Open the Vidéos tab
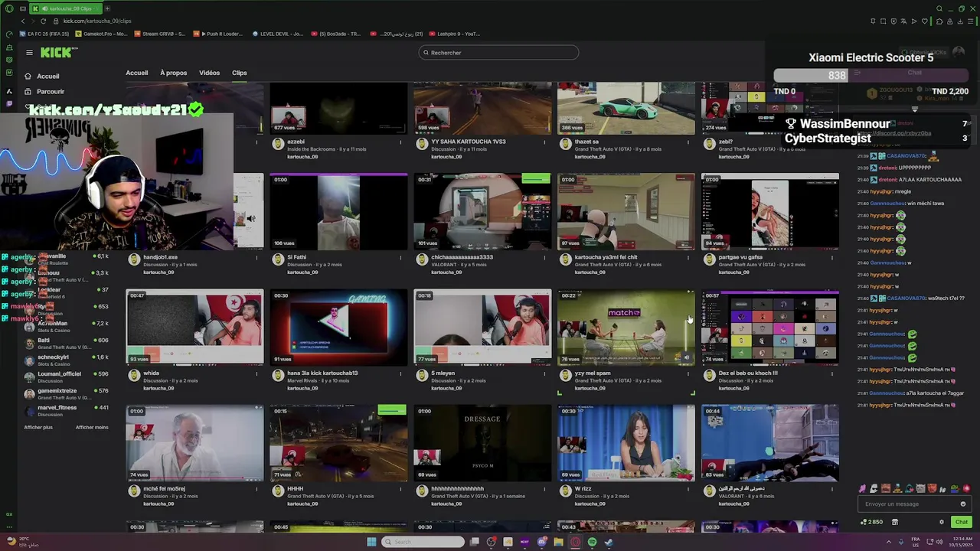Screen dimensions: 980x551 pyautogui.click(x=209, y=73)
